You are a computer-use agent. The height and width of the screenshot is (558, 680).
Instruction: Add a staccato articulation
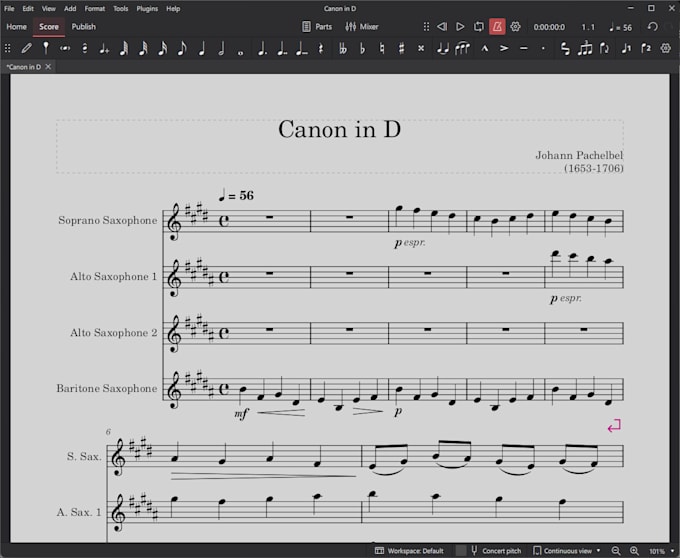[x=543, y=49]
